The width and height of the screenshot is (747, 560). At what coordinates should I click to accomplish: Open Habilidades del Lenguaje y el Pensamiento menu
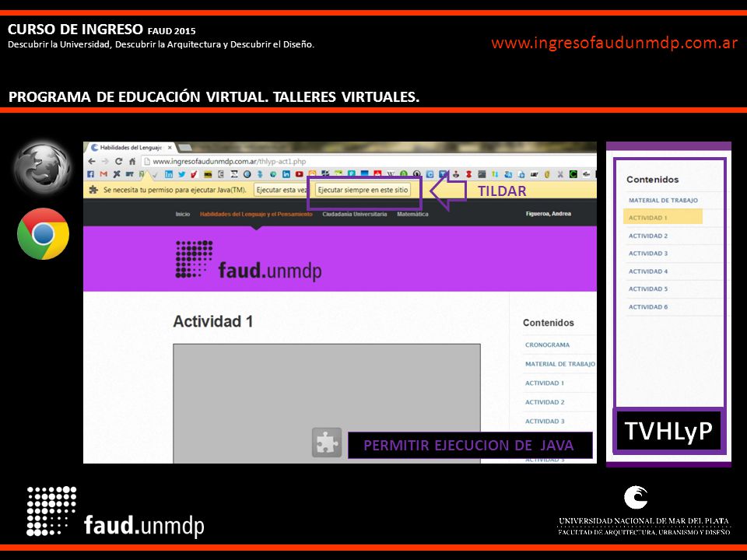click(256, 215)
